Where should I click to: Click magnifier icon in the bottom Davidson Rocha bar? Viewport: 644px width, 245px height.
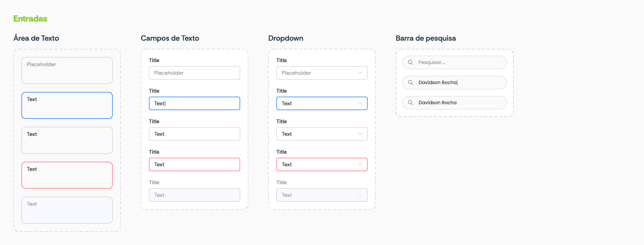pyautogui.click(x=410, y=103)
